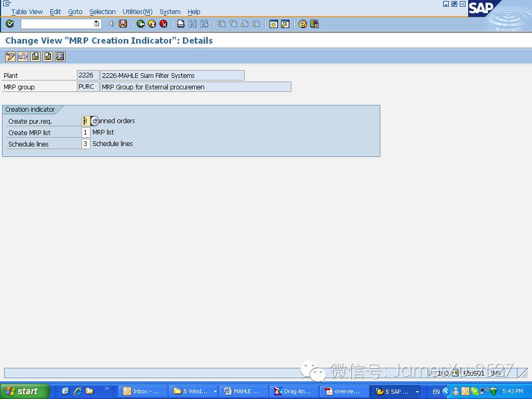The image size is (532, 399).
Task: Open the Customize Local Layout icon
Action: coord(314,24)
